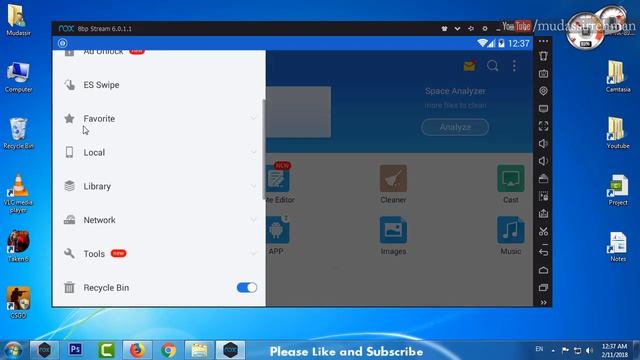Image resolution: width=640 pixels, height=360 pixels.
Task: Expand the Local section chevron
Action: tap(253, 152)
